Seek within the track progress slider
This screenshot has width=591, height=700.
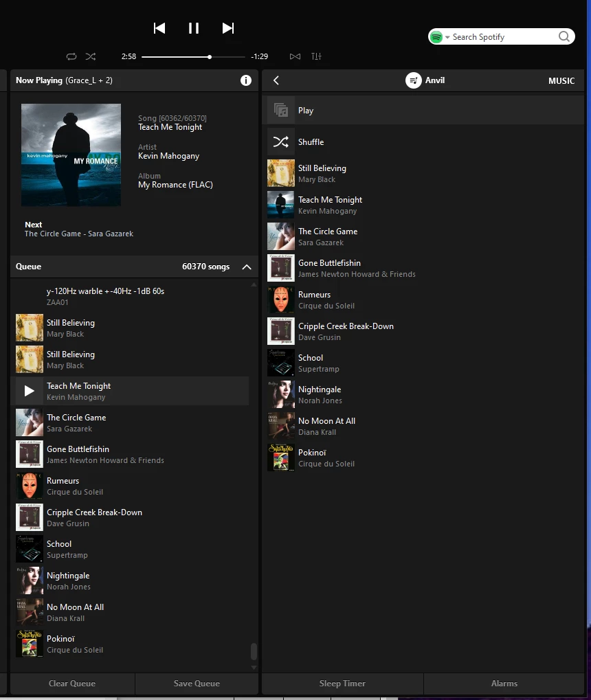click(193, 57)
